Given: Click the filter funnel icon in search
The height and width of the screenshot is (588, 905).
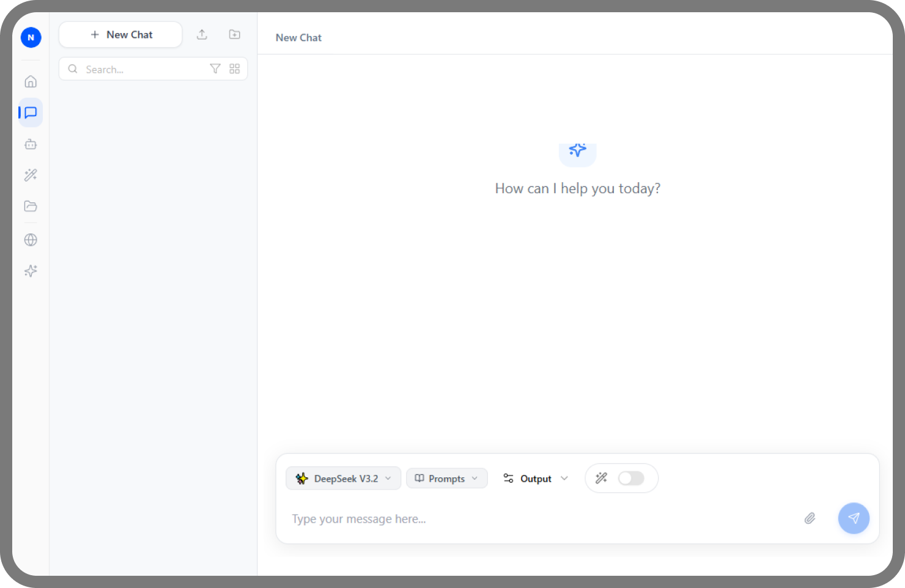Looking at the screenshot, I should click(x=215, y=69).
